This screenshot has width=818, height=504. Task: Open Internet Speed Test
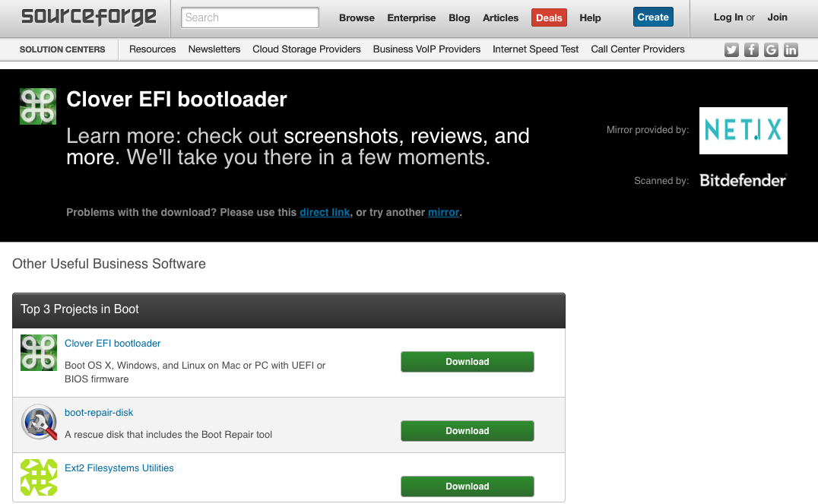(535, 49)
